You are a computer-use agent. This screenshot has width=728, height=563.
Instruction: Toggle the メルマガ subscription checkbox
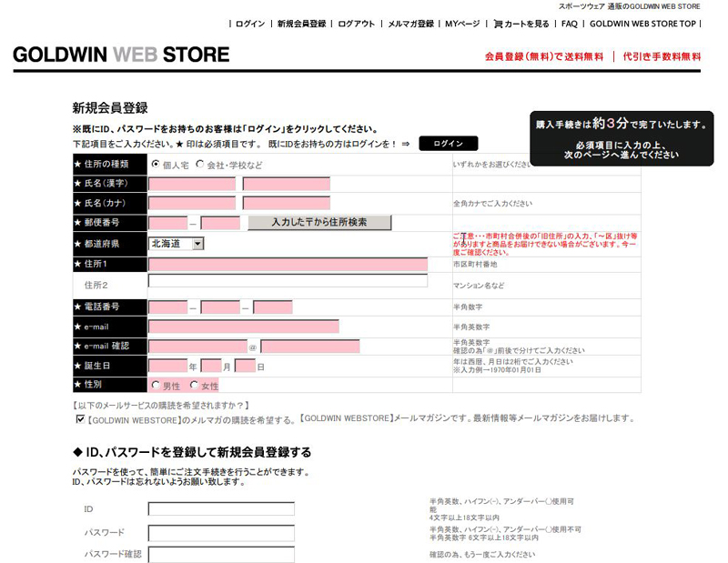tap(81, 419)
